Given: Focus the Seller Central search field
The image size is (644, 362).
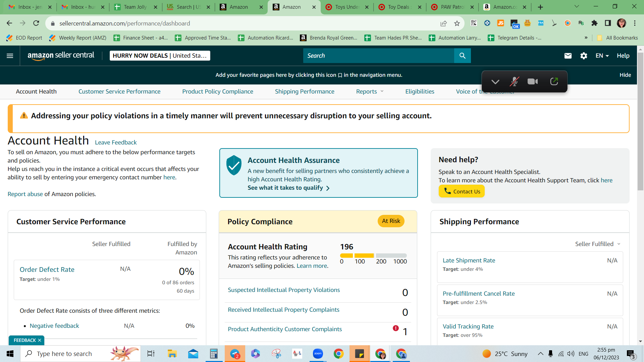Looking at the screenshot, I should (378, 56).
